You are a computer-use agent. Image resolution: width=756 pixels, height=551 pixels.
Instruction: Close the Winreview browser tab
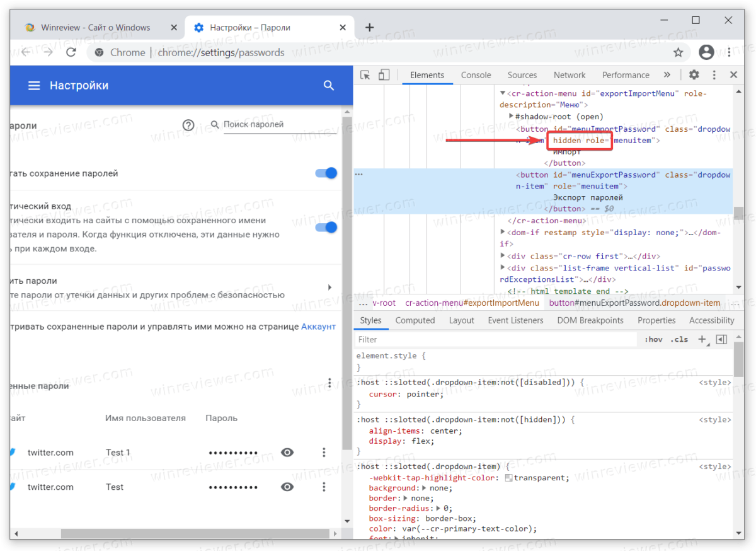175,28
